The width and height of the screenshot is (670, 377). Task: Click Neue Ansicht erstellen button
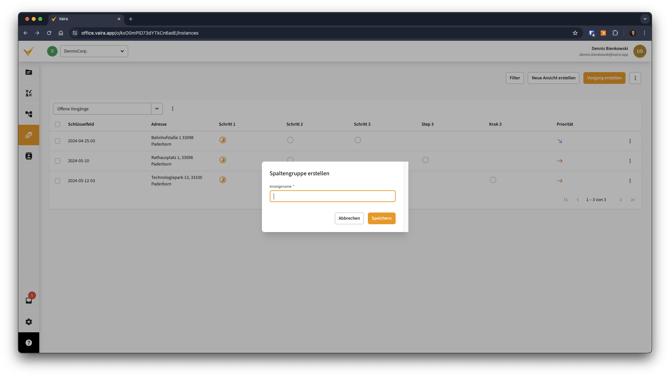(553, 78)
